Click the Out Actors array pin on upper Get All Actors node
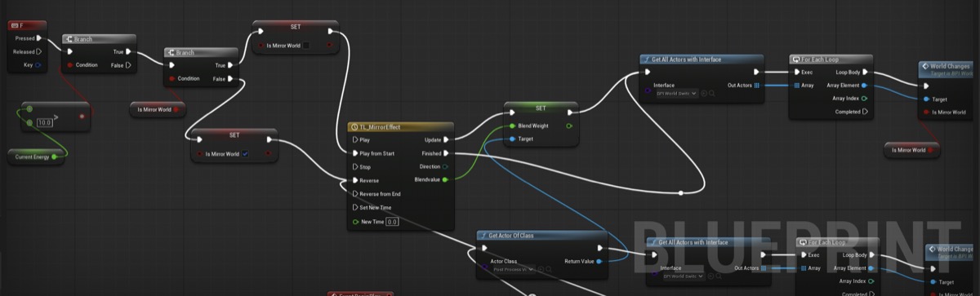The width and height of the screenshot is (980, 296). point(756,85)
